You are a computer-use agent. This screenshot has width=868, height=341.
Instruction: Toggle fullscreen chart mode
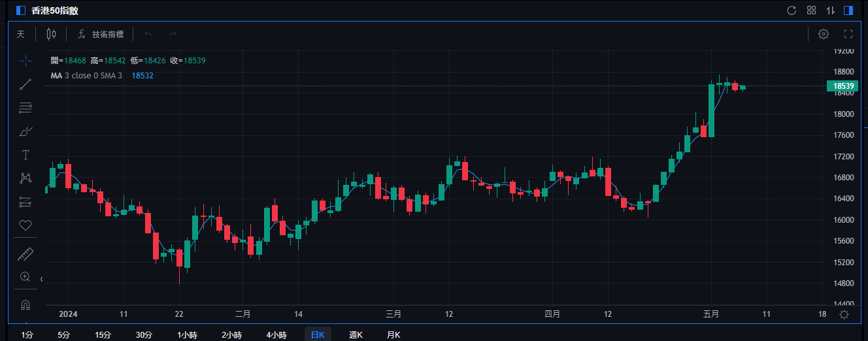click(x=849, y=34)
